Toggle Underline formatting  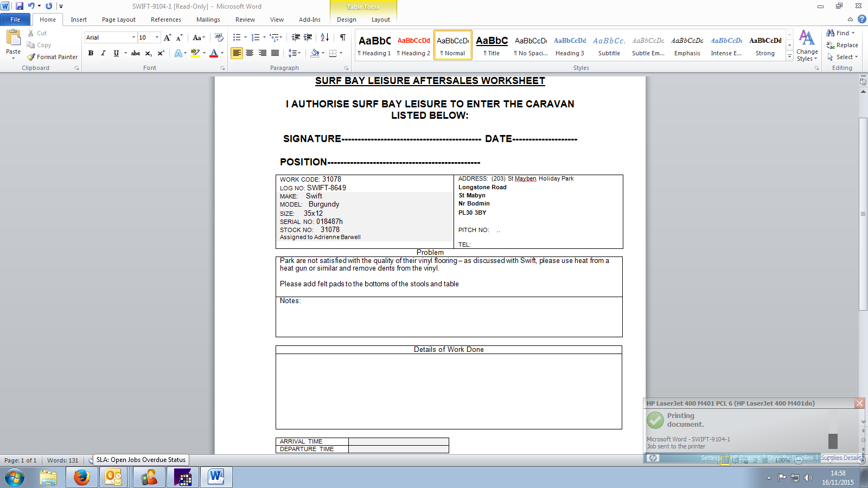click(116, 53)
